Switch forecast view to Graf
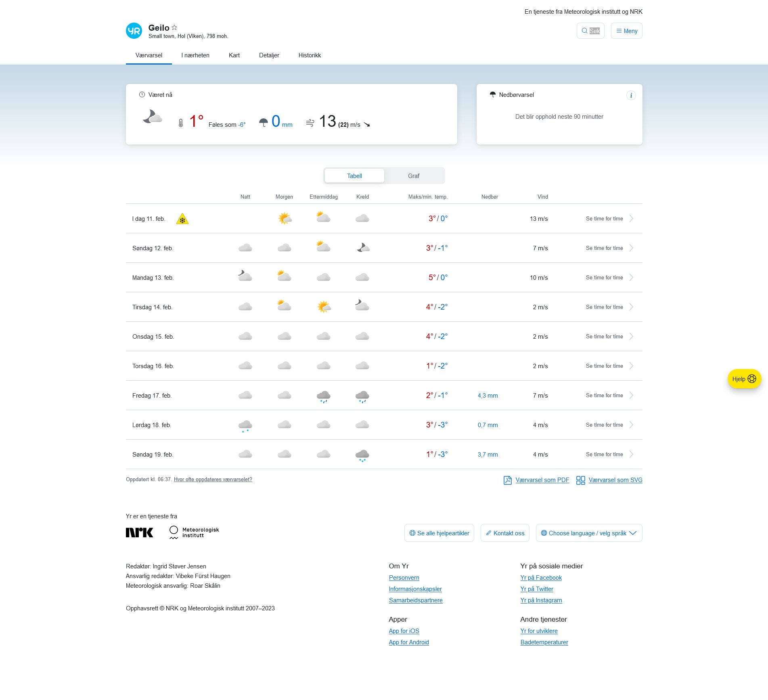This screenshot has height=700, width=768. [414, 176]
